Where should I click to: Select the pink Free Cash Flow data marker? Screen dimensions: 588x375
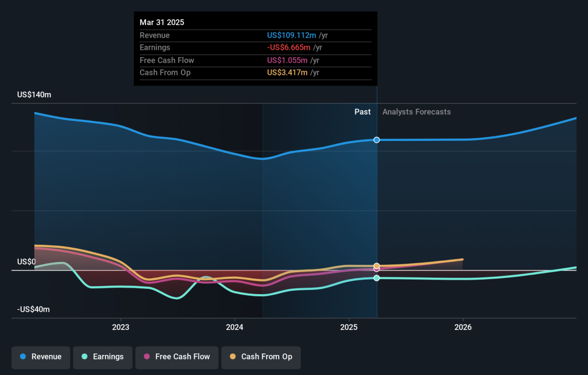pyautogui.click(x=377, y=269)
